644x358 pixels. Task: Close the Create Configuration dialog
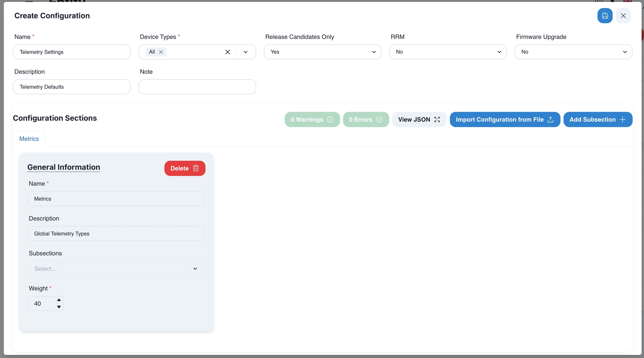(x=623, y=16)
